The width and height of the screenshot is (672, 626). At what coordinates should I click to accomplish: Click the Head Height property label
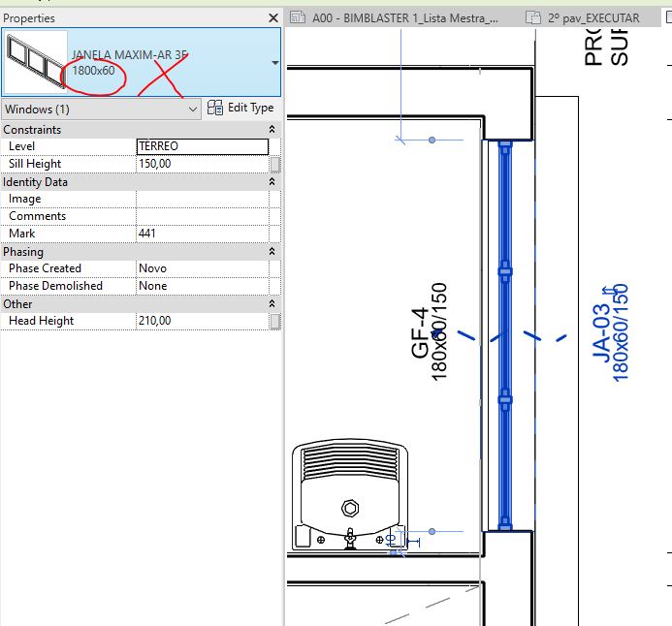(41, 321)
